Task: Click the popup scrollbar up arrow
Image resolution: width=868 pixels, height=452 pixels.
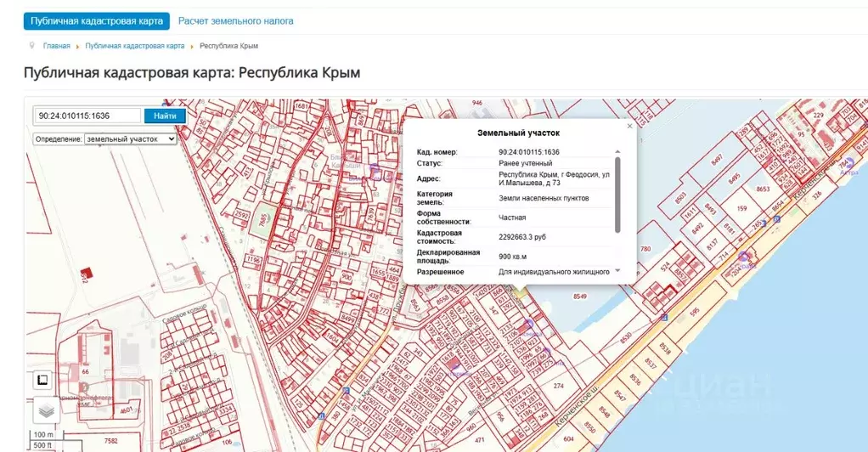Action: [617, 152]
